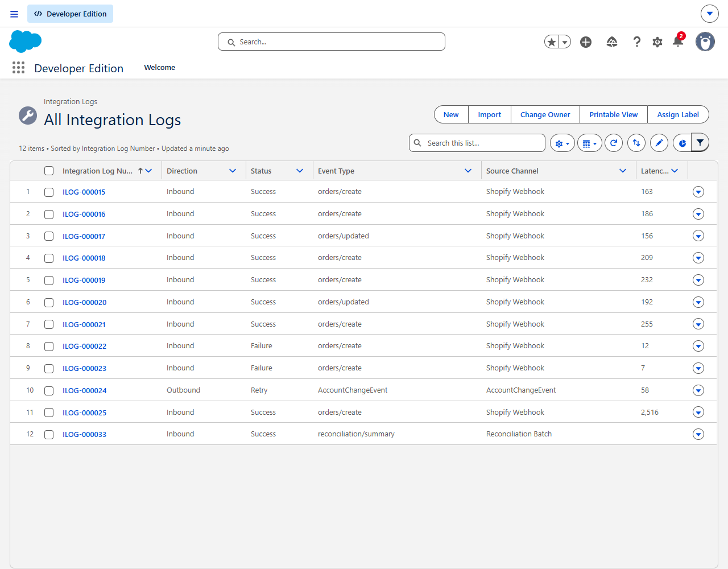Open Latency column menu chevron
The width and height of the screenshot is (728, 569).
675,171
